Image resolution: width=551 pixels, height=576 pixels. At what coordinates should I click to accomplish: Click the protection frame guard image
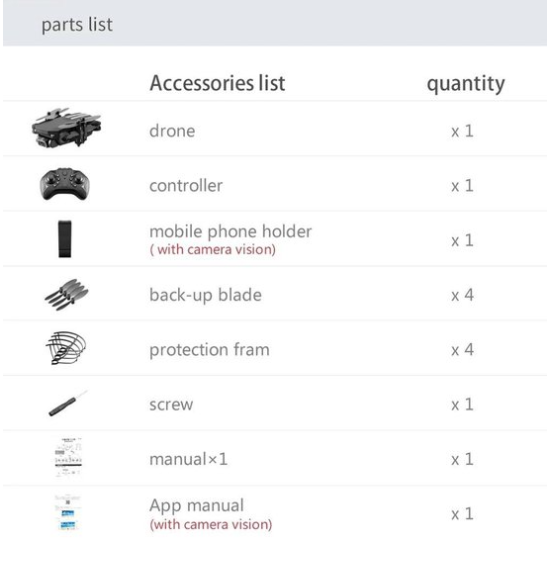click(x=66, y=348)
